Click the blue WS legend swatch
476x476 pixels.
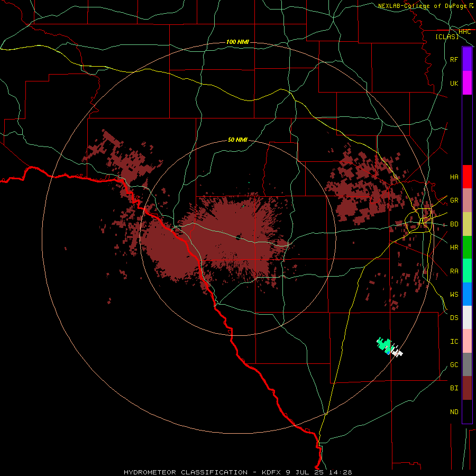[467, 294]
